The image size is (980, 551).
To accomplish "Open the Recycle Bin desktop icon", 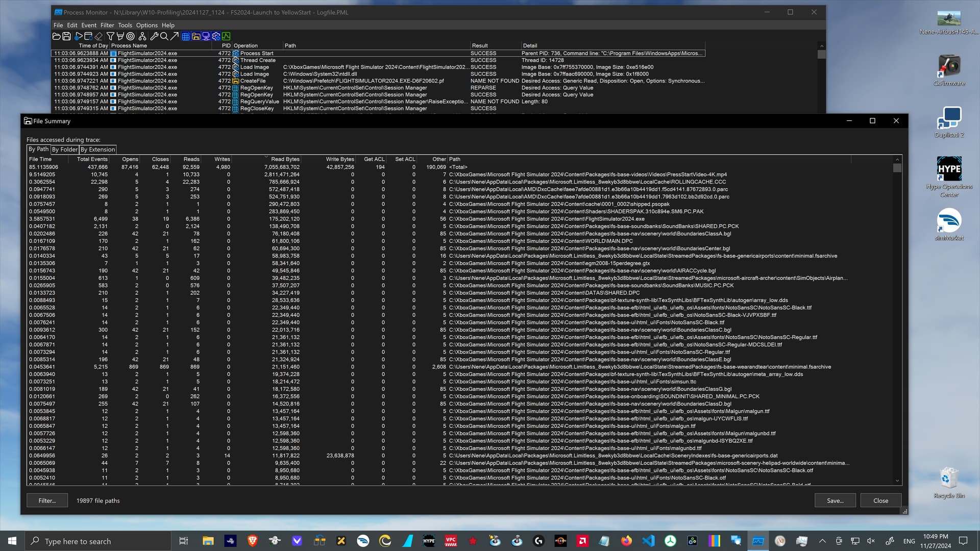I will [x=949, y=483].
